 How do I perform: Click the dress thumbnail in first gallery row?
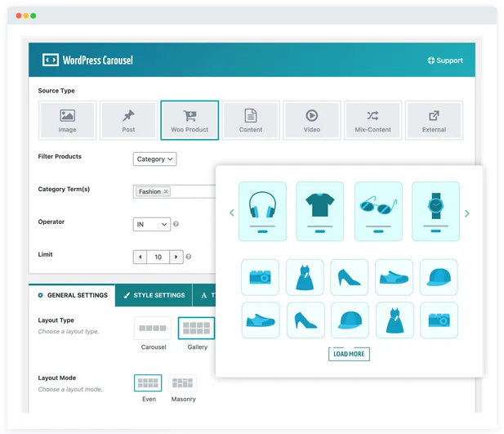click(x=305, y=277)
